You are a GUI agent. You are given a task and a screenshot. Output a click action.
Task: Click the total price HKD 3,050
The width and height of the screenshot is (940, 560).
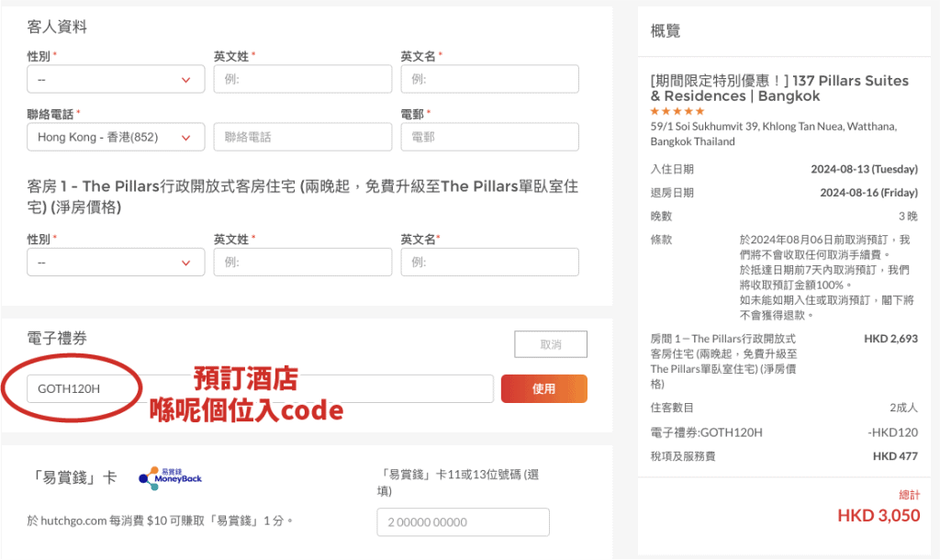tap(878, 515)
